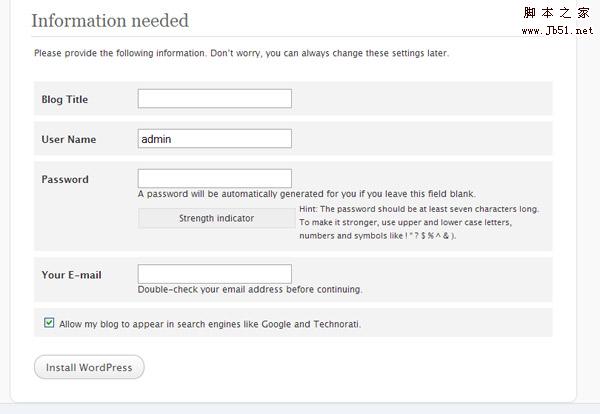
Task: Click the Please provide the following information text
Action: [x=241, y=53]
